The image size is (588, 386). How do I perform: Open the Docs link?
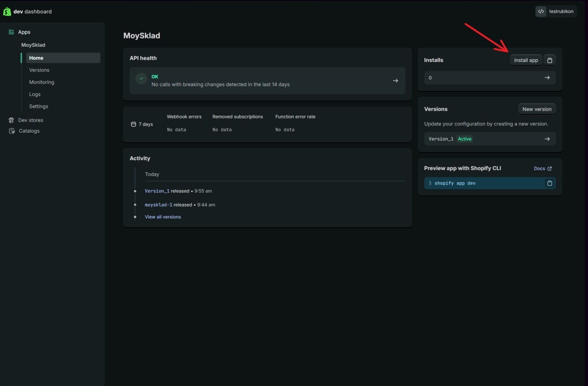click(543, 168)
